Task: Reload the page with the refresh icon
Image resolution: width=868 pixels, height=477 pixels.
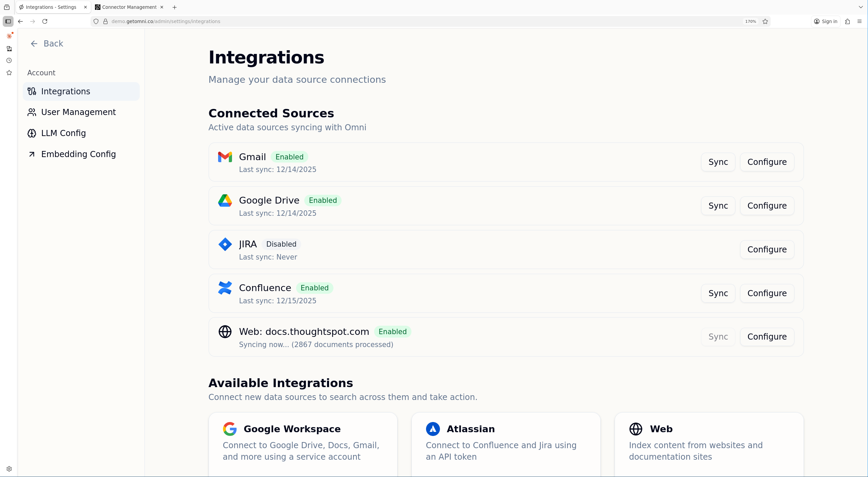Action: (45, 21)
